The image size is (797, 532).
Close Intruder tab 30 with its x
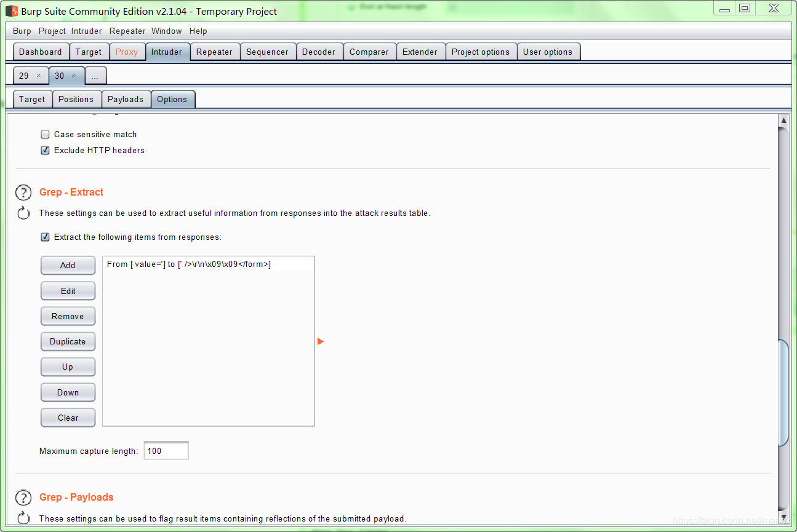coord(73,76)
